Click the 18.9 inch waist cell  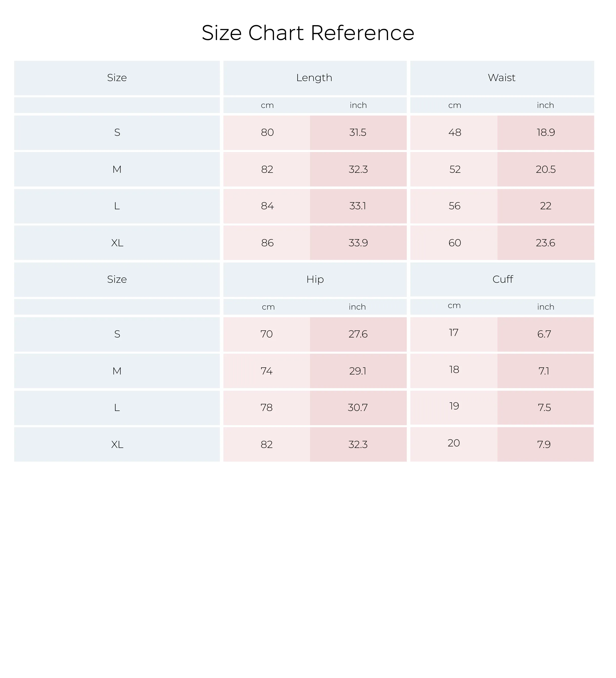(546, 133)
